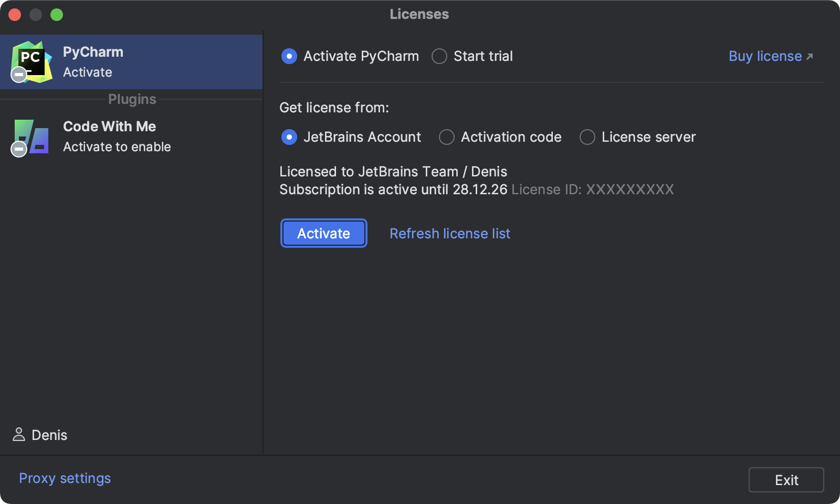Click the user account icon beside Denis
The height and width of the screenshot is (504, 840).
pyautogui.click(x=19, y=435)
